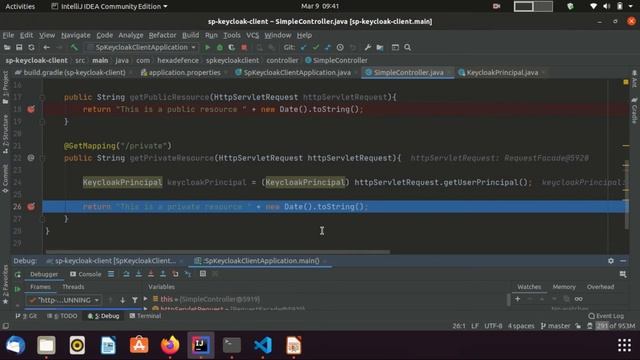
Task: Click the Debug bug icon in toolbar
Action: pos(220,47)
